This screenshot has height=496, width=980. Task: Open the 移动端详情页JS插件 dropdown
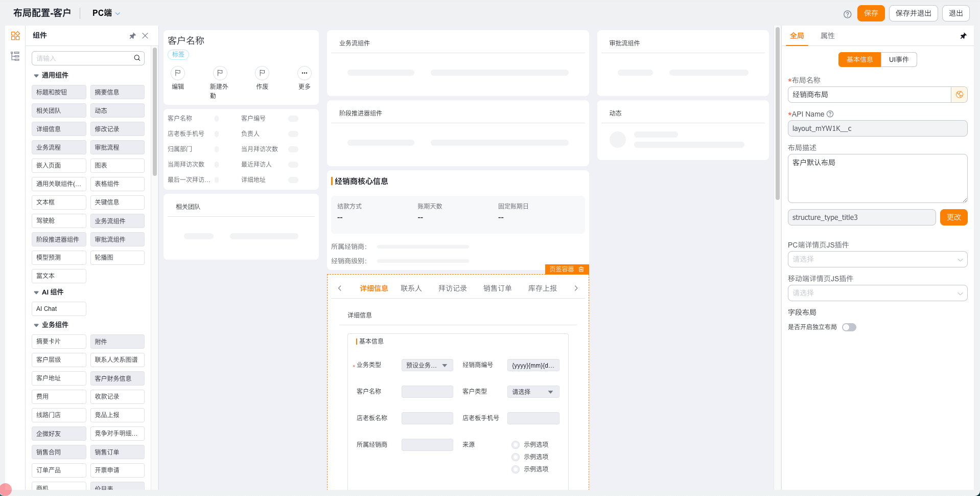877,293
